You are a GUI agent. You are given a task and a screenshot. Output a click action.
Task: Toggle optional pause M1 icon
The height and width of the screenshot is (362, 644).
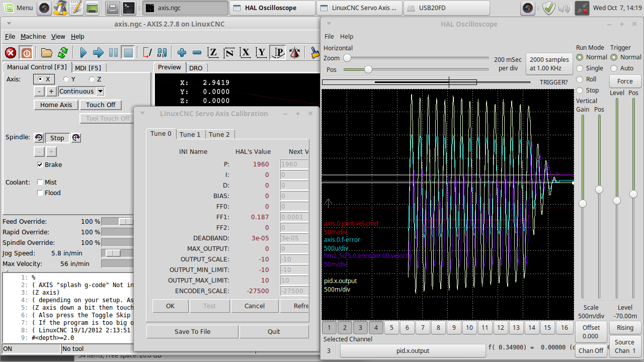[x=162, y=53]
